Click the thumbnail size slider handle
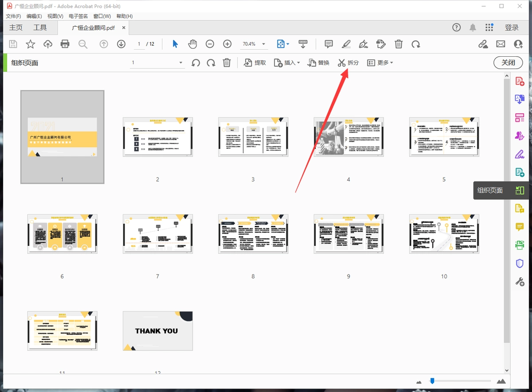Image resolution: width=532 pixels, height=392 pixels. pyautogui.click(x=432, y=380)
